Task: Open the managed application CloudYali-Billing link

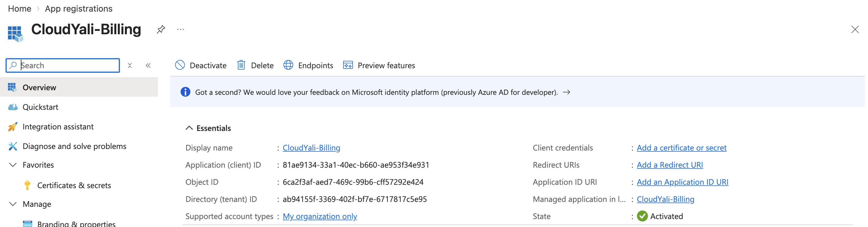Action: 665,199
